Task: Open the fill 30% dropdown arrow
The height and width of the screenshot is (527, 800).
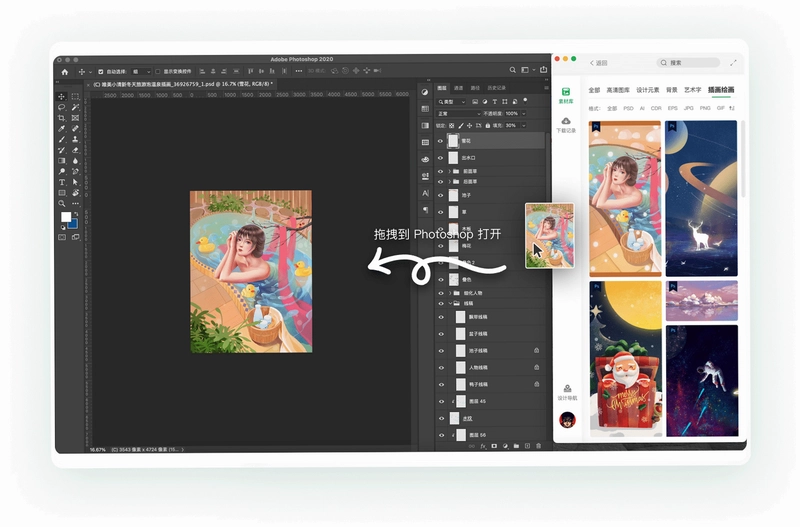Action: pos(523,126)
